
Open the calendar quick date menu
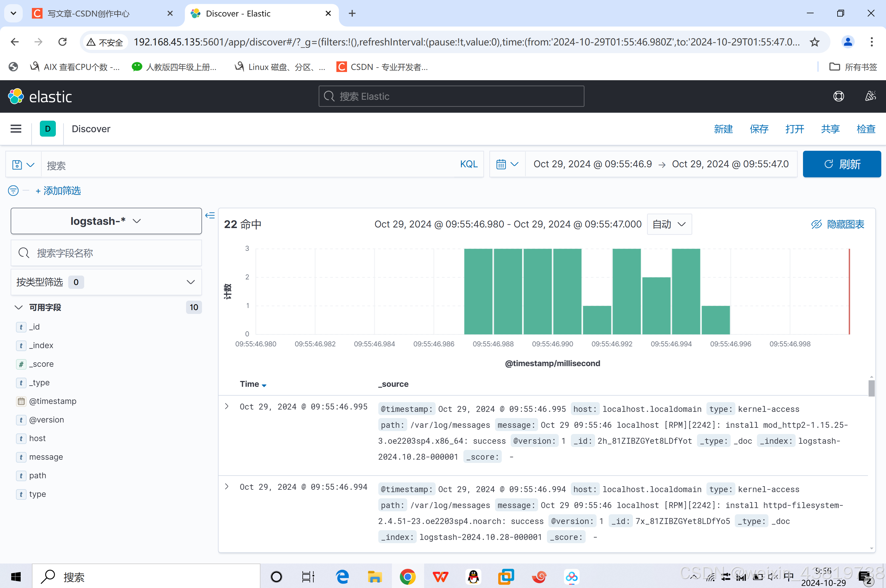[507, 164]
